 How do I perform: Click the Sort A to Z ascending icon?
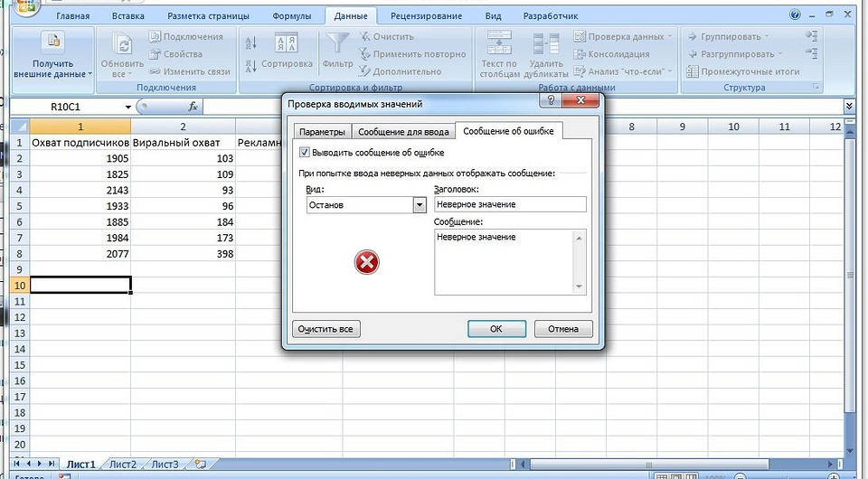coord(251,42)
